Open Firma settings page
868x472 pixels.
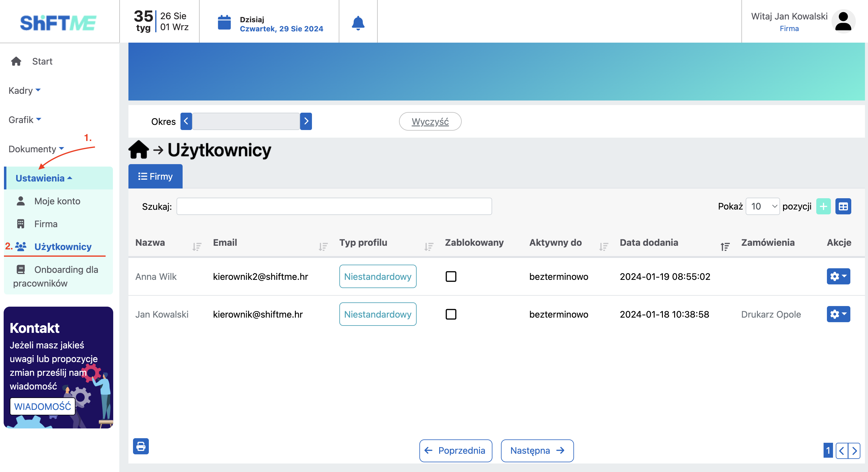pos(46,224)
